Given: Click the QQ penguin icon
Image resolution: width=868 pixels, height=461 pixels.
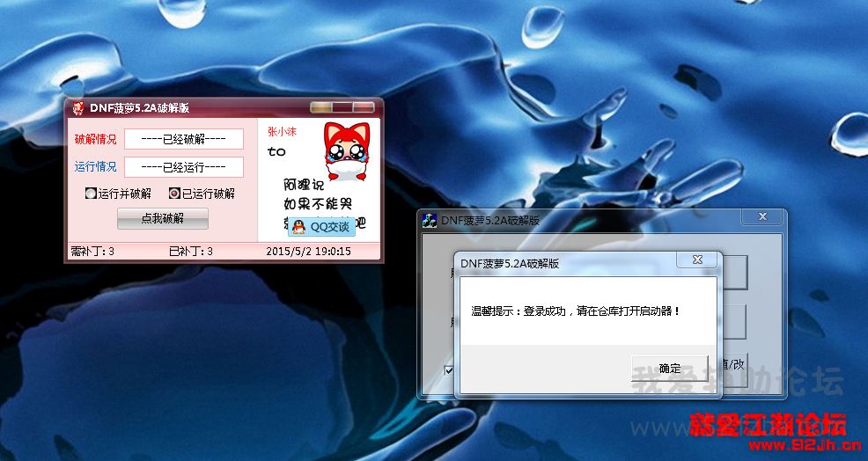Looking at the screenshot, I should click(x=299, y=226).
